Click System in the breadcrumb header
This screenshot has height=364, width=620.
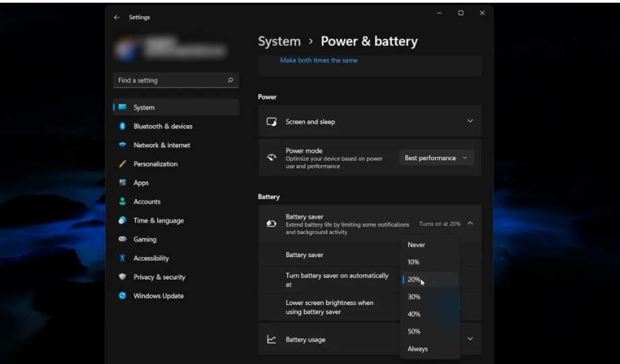click(279, 41)
